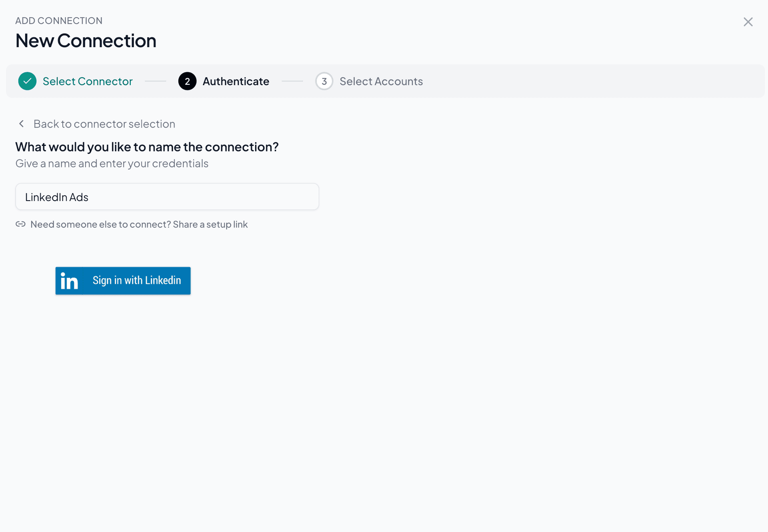Open the Share a setup link option

click(x=210, y=224)
